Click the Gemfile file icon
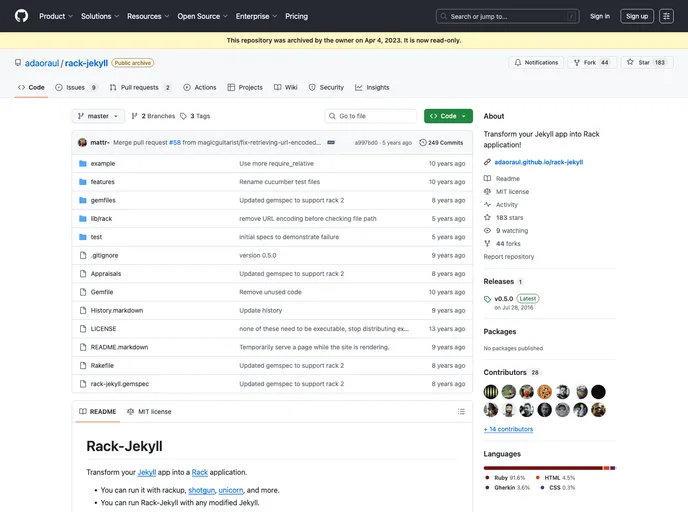The image size is (688, 512). pyautogui.click(x=82, y=292)
